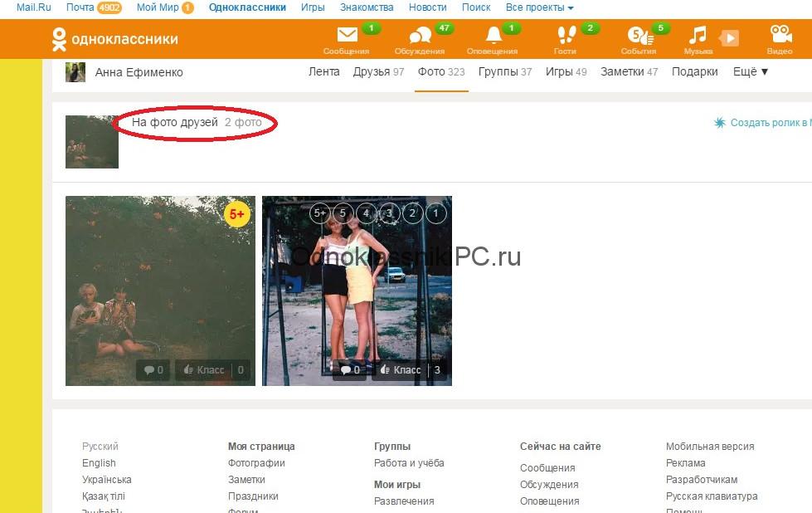This screenshot has height=513, width=812.
Task: Open the Игры 49 tab
Action: [566, 72]
